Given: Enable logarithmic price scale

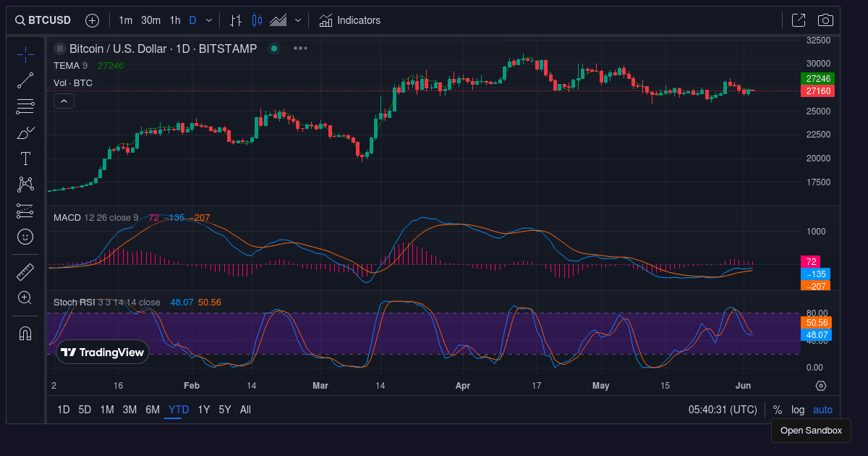Looking at the screenshot, I should pos(797,409).
